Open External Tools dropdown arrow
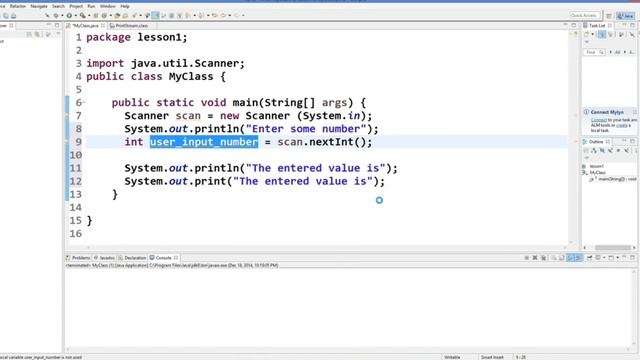 (89, 16)
